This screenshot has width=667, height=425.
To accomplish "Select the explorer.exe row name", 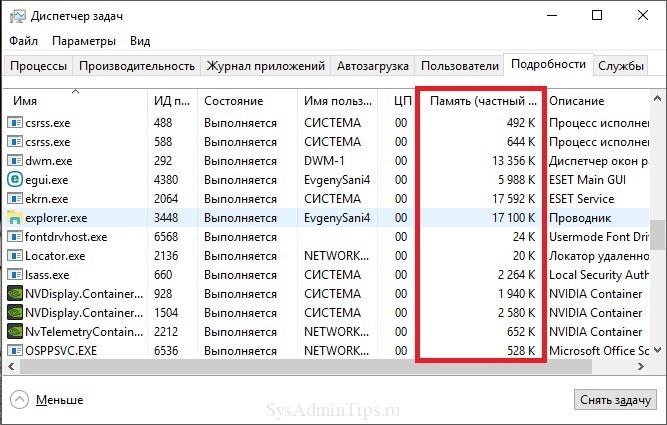I will 56,218.
